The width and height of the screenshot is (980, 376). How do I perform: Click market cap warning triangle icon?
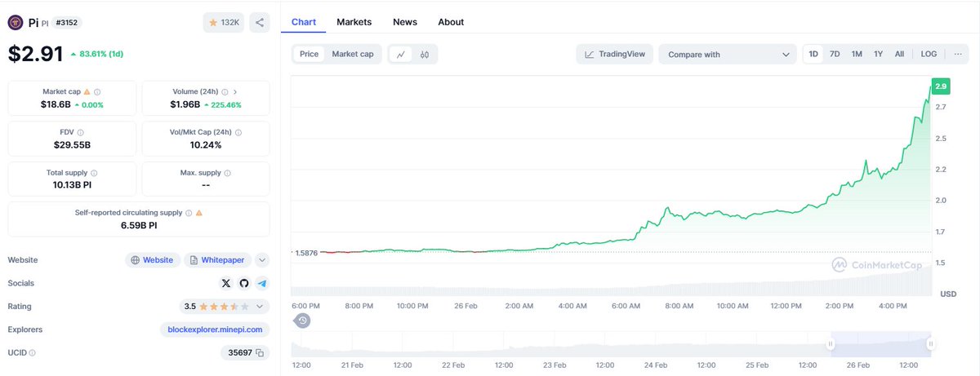tap(87, 92)
